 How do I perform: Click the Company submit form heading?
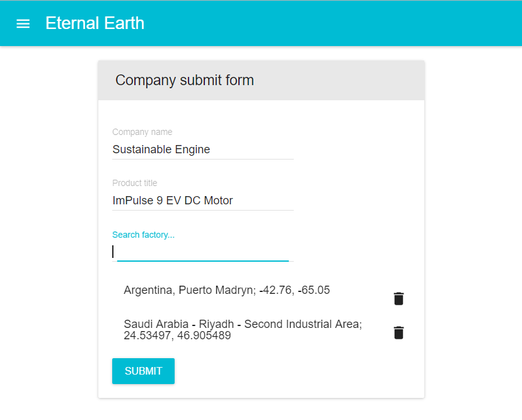[184, 80]
